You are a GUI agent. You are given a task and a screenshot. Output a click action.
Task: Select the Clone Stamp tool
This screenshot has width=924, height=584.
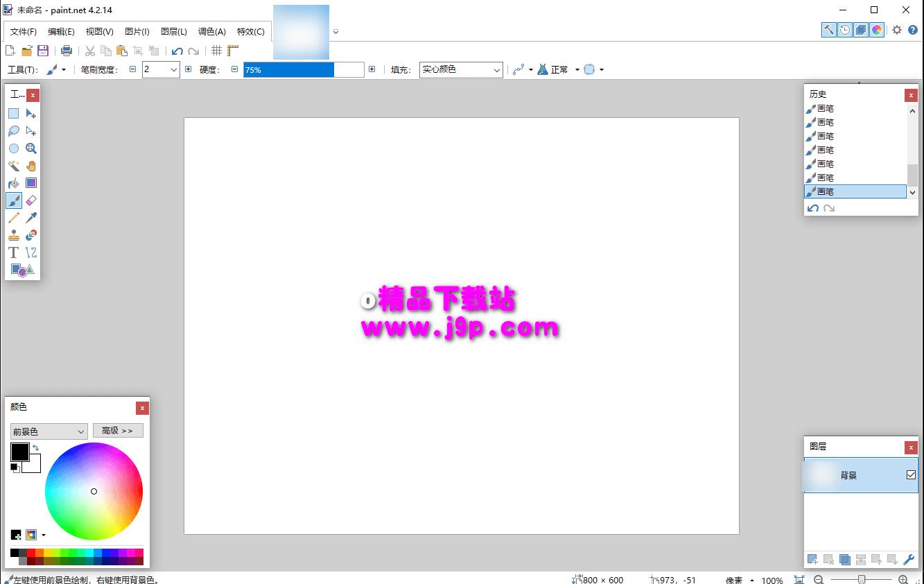click(14, 235)
